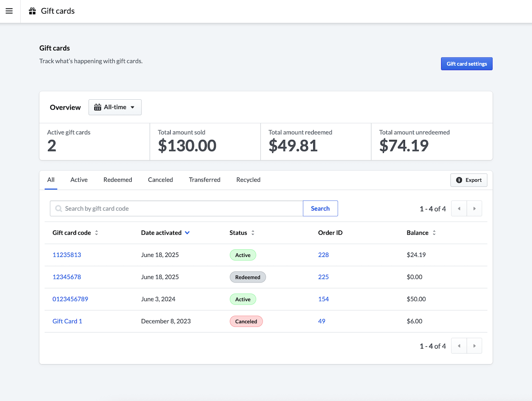This screenshot has height=401, width=532.
Task: Click bottom previous page arrow
Action: (459, 346)
